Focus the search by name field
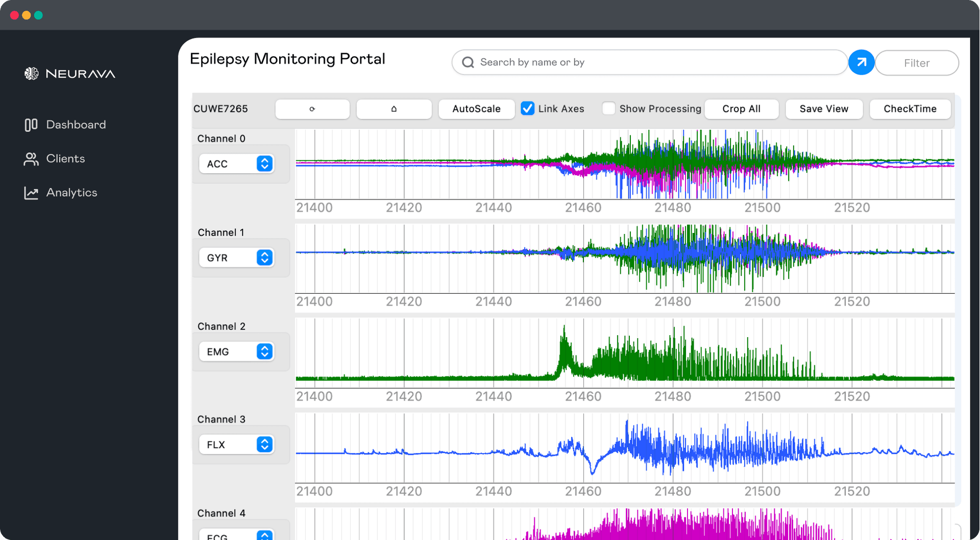The width and height of the screenshot is (980, 540). pyautogui.click(x=658, y=62)
